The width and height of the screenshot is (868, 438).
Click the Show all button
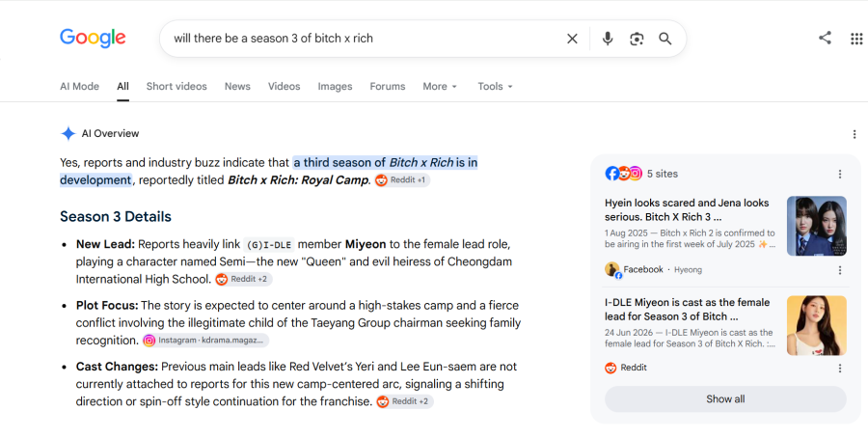[x=725, y=398]
